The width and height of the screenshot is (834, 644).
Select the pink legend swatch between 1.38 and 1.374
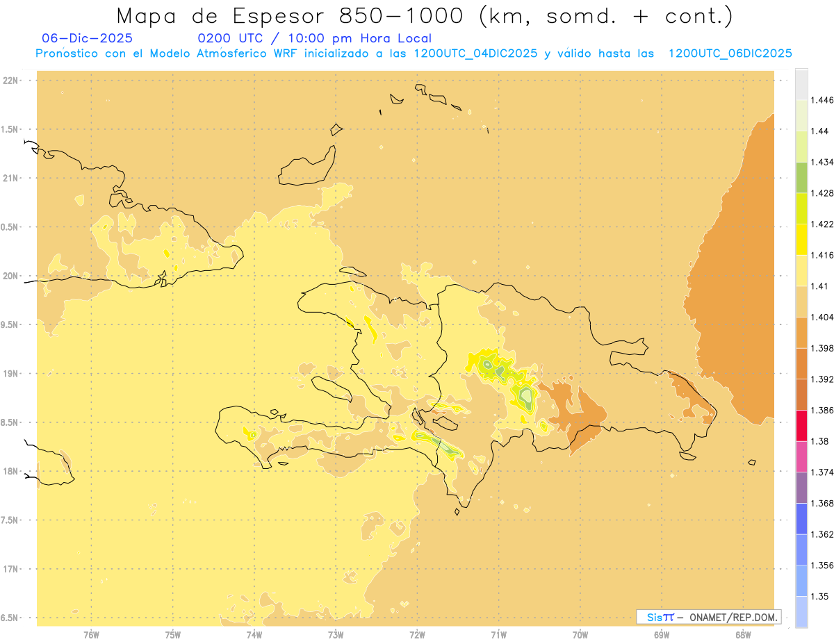801,456
